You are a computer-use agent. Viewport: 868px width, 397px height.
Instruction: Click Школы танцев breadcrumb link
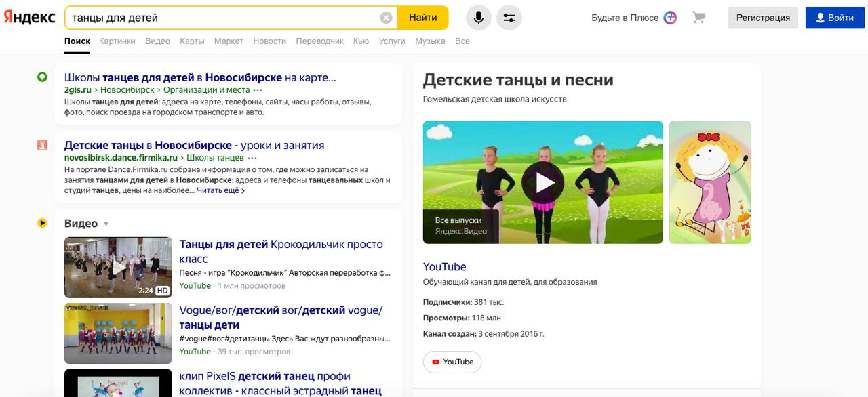click(215, 158)
